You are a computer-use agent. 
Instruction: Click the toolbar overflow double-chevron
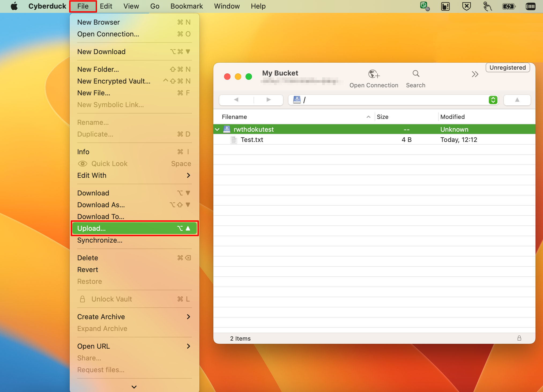475,74
